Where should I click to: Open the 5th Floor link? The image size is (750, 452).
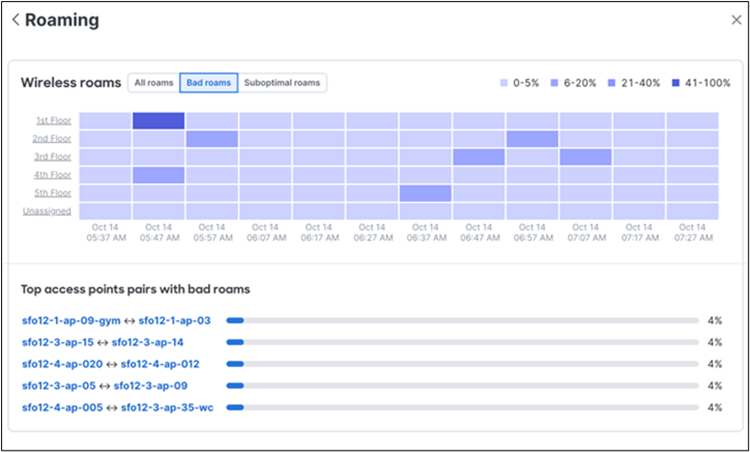pos(54,193)
